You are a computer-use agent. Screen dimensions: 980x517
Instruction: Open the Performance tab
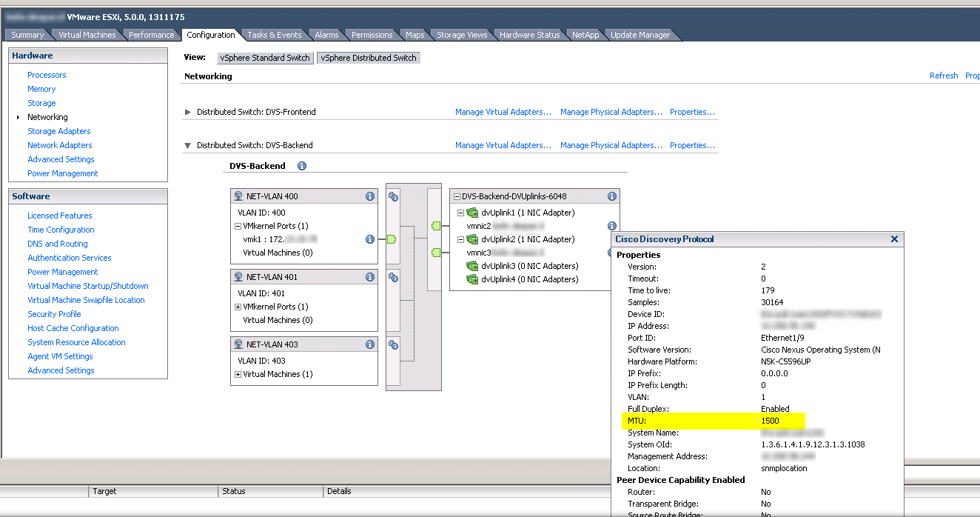pos(151,35)
